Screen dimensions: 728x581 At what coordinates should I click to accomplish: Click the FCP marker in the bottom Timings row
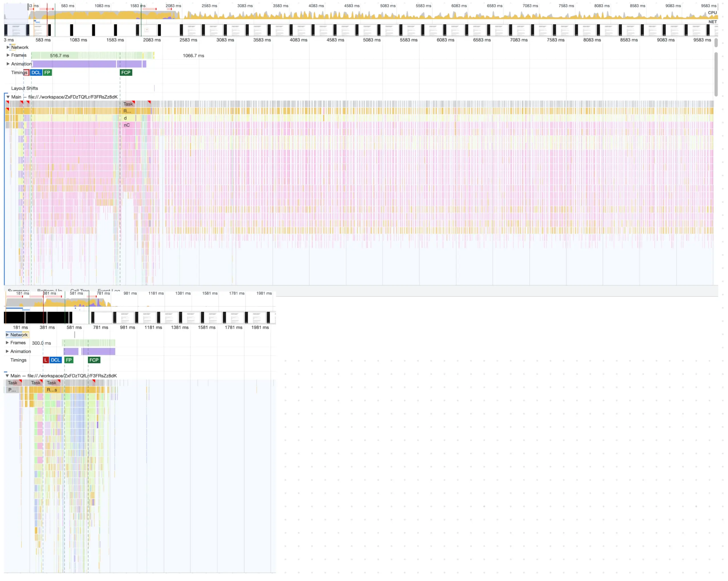94,360
